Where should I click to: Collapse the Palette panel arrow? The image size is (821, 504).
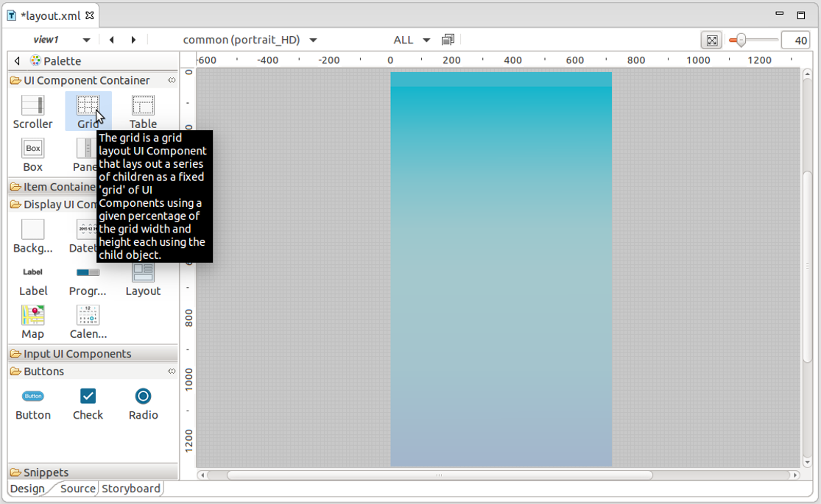pyautogui.click(x=18, y=61)
